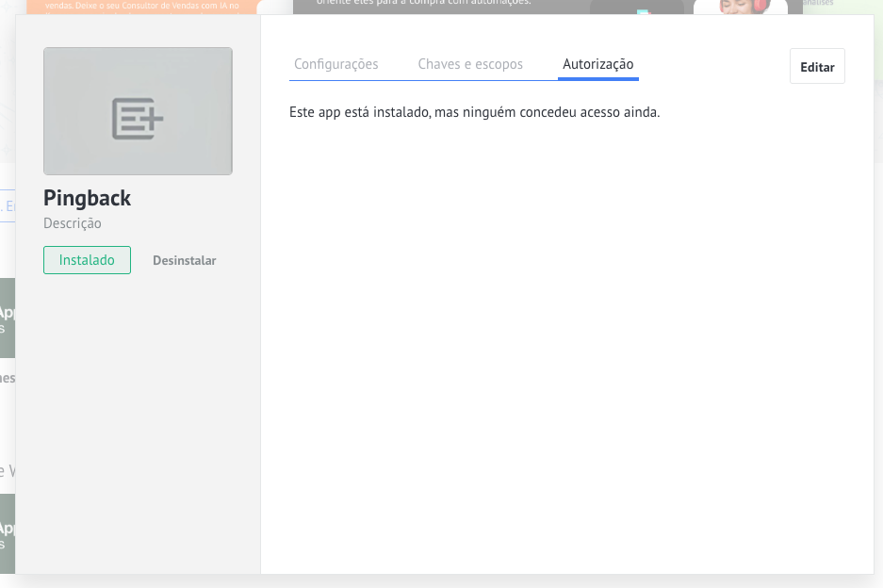This screenshot has width=883, height=588.
Task: Open the Configurações tab
Action: click(x=335, y=64)
